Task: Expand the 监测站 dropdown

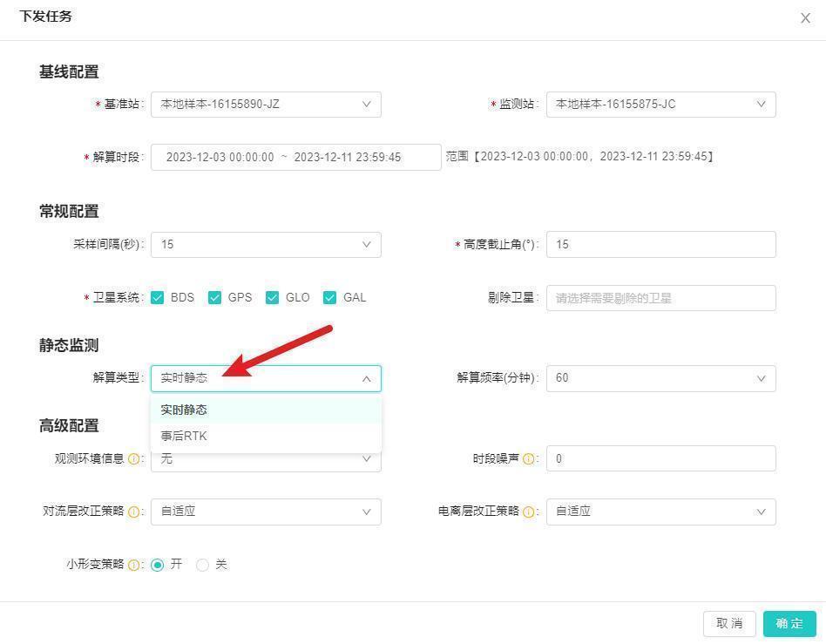Action: point(660,105)
